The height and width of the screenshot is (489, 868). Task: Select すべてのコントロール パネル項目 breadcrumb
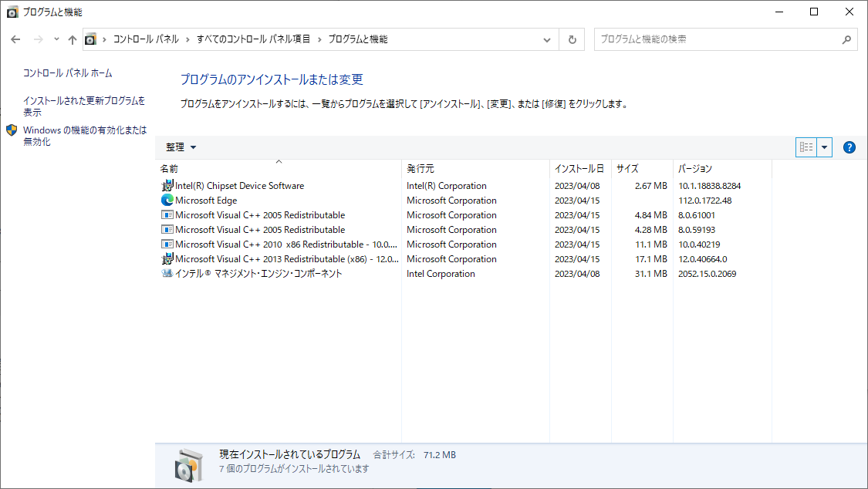(254, 39)
